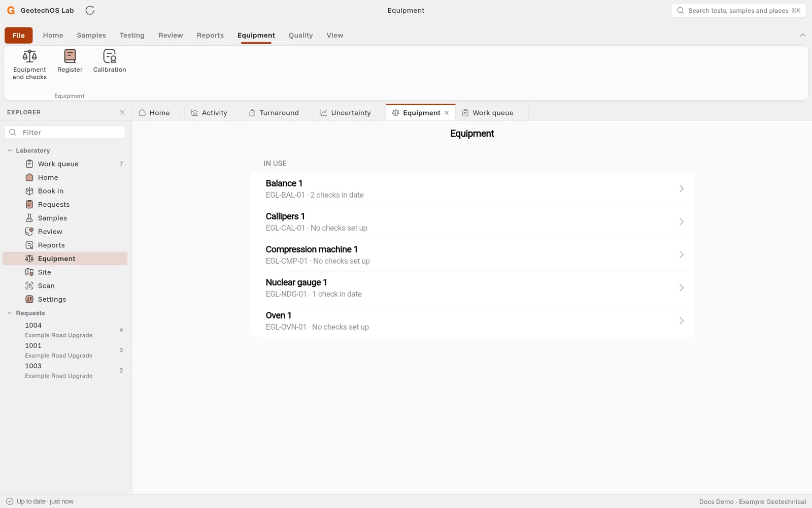Image resolution: width=812 pixels, height=508 pixels.
Task: Close the Explorer panel
Action: [122, 112]
